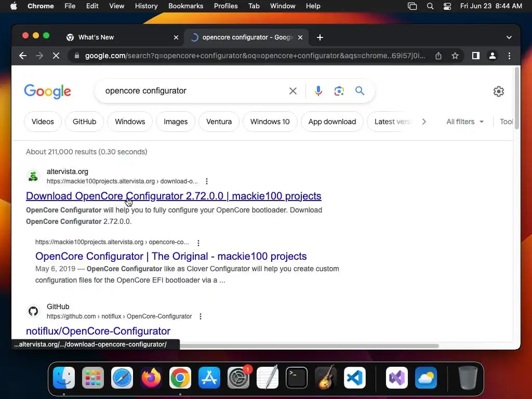The image size is (532, 399).
Task: Open notiflux/OpenCore-Configurator link
Action: [98, 331]
